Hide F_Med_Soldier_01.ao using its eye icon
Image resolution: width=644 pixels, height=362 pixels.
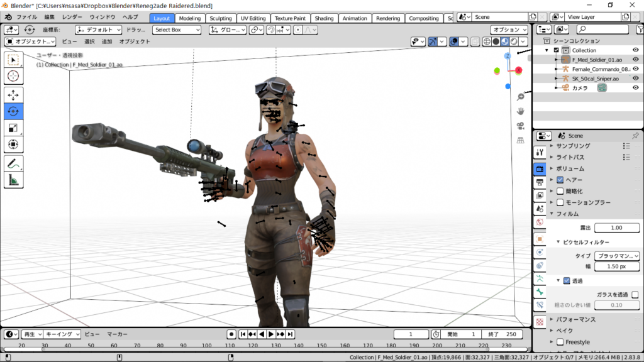pos(635,60)
